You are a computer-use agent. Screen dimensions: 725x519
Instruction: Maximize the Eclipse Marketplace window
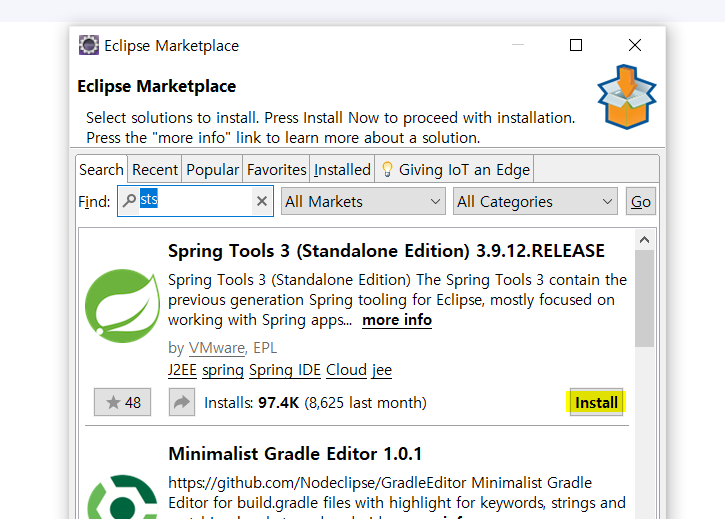point(576,45)
